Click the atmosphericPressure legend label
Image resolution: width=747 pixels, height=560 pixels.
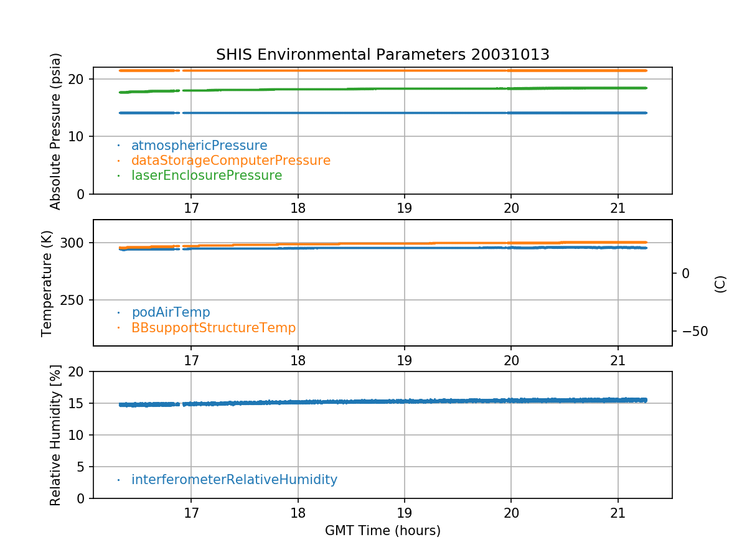199,146
